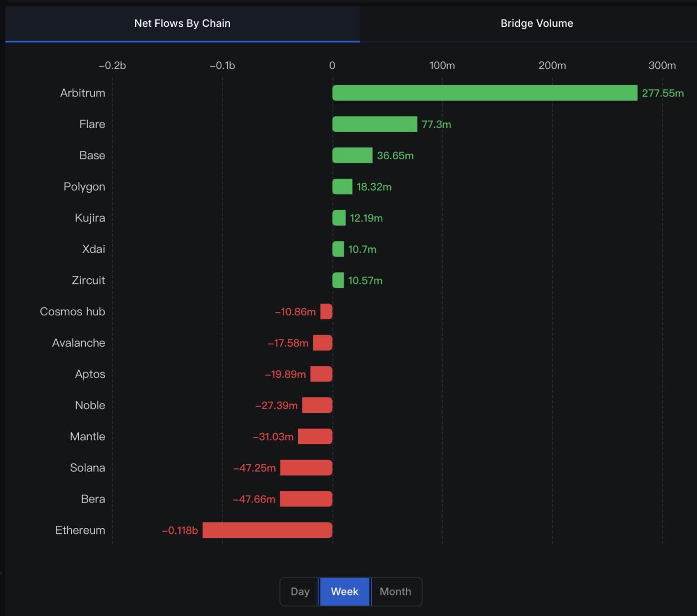Click the Kujira green inflow bar
This screenshot has height=616, width=697.
(x=339, y=218)
